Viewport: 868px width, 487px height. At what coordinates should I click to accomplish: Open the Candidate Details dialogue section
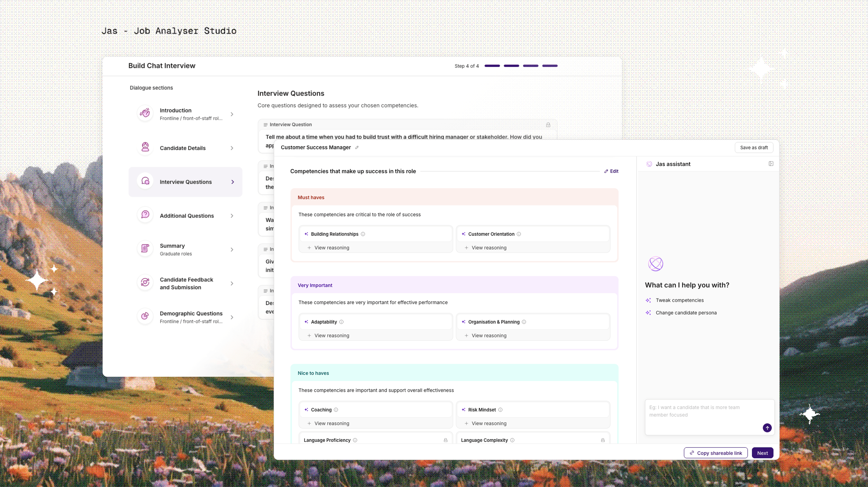pyautogui.click(x=185, y=148)
